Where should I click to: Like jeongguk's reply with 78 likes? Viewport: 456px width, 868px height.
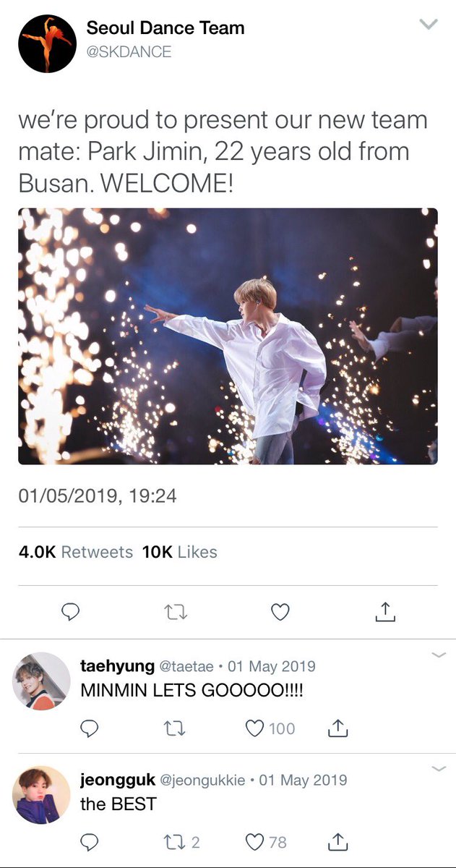click(255, 842)
